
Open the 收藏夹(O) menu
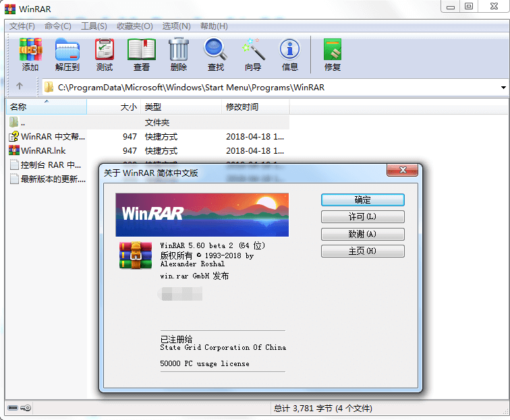(x=135, y=26)
